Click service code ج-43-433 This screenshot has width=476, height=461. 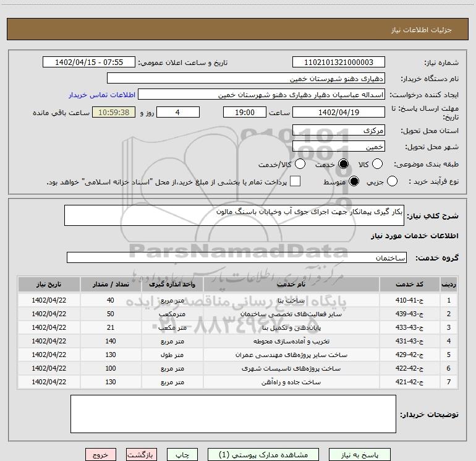click(409, 327)
